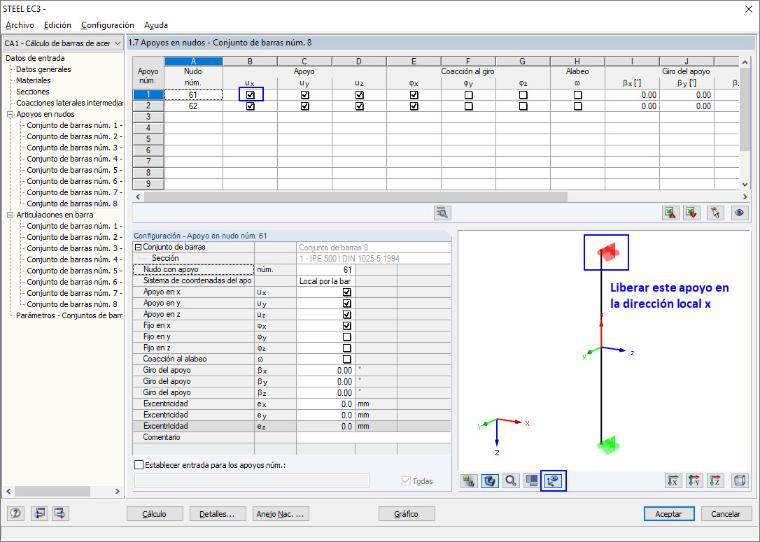Click table vertical scrollbar down arrow
This screenshot has width=760, height=542.
point(745,184)
